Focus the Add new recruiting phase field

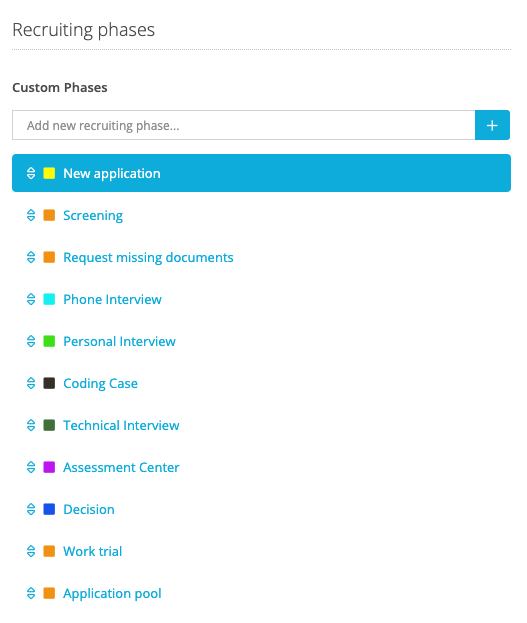(244, 125)
